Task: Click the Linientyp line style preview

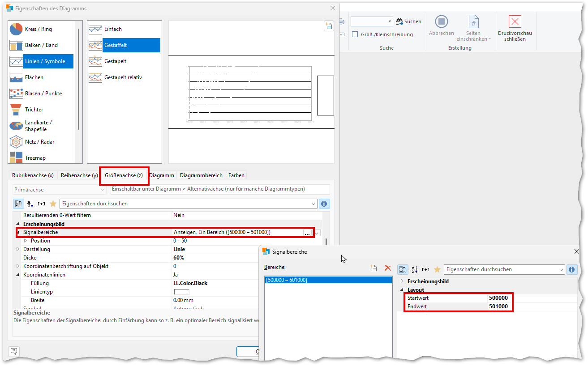Action: 181,292
